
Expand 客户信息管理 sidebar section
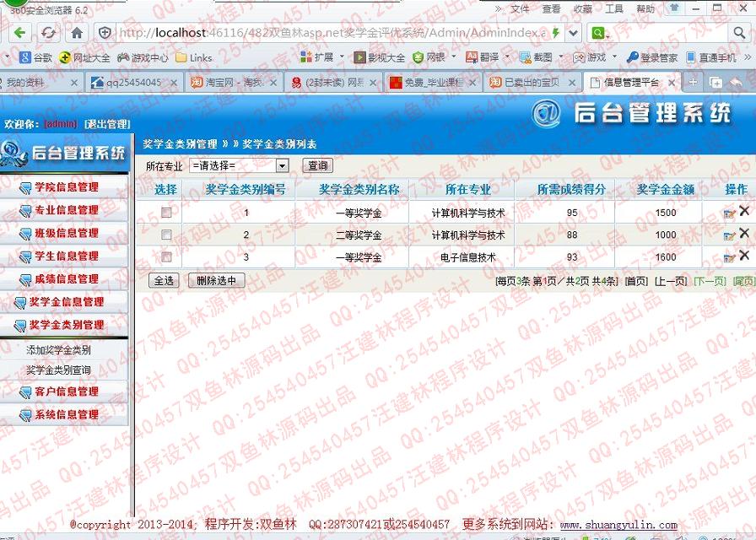[64, 391]
